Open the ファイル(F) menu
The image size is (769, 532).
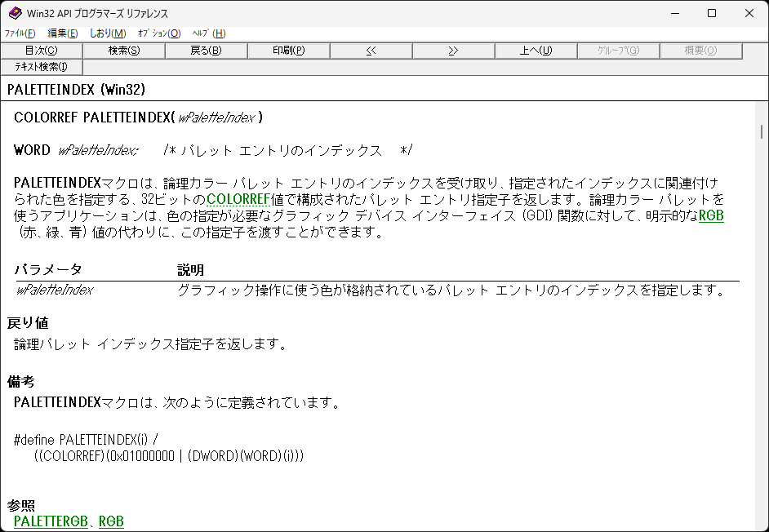point(20,33)
